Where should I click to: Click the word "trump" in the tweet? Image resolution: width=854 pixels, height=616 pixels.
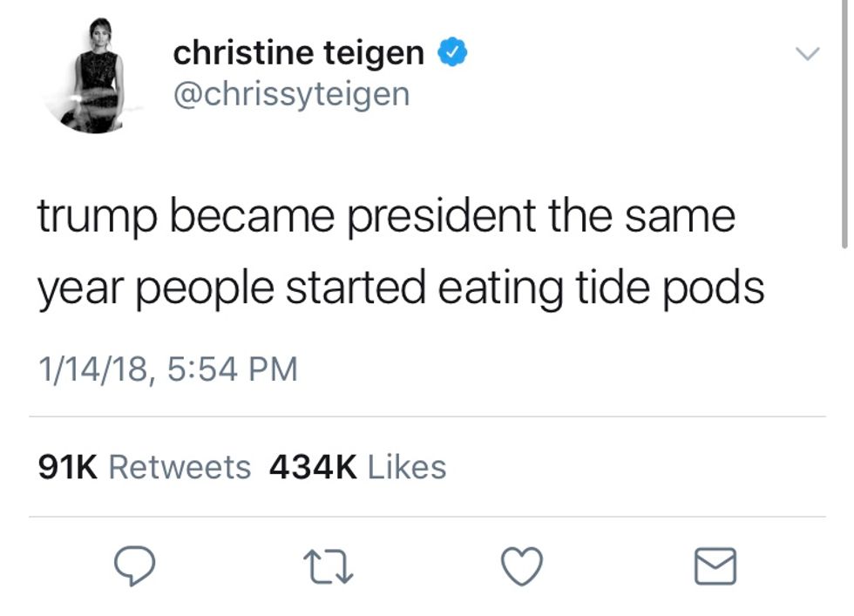pos(96,219)
